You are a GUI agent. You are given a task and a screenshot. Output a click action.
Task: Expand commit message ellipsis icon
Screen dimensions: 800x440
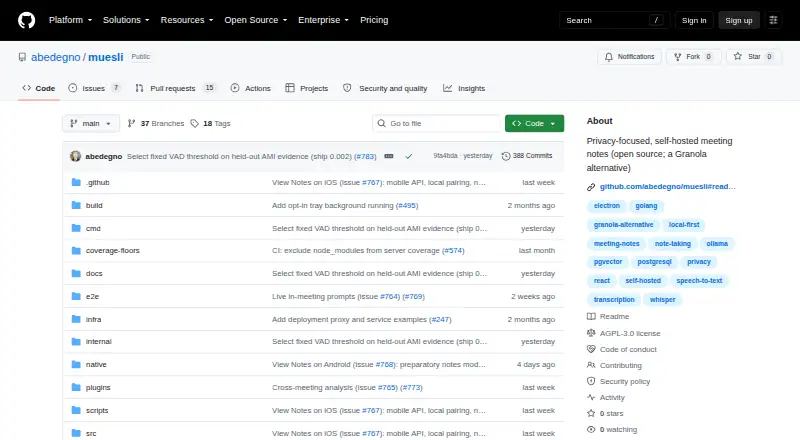[389, 156]
